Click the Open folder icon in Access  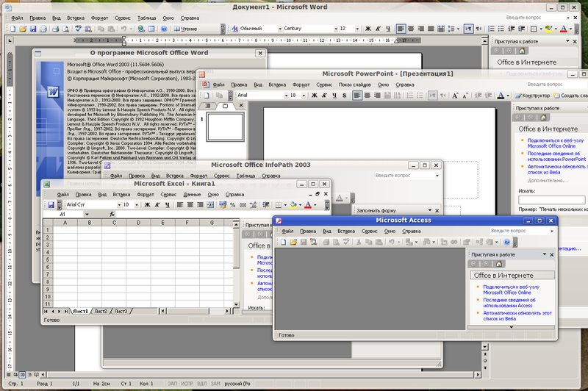[x=292, y=242]
